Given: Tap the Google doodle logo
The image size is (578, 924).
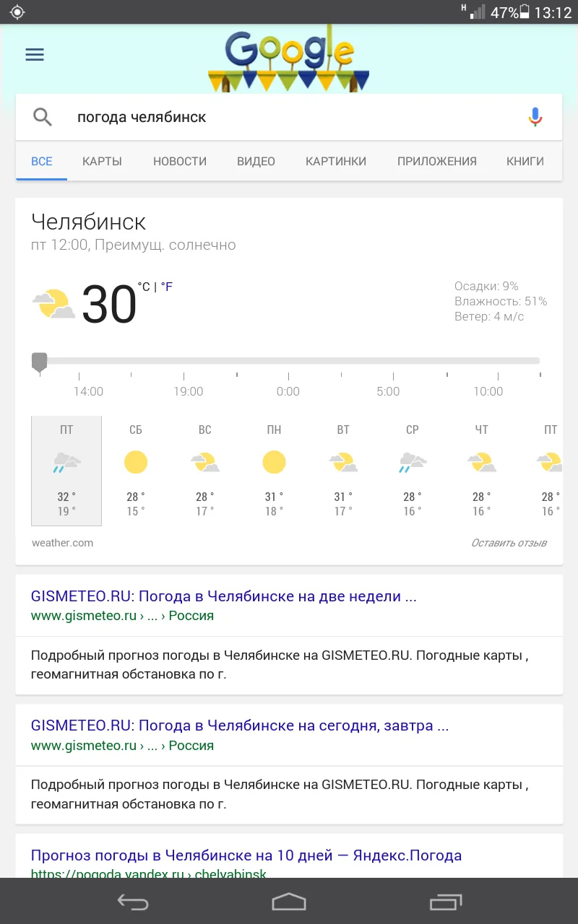Looking at the screenshot, I should point(289,59).
